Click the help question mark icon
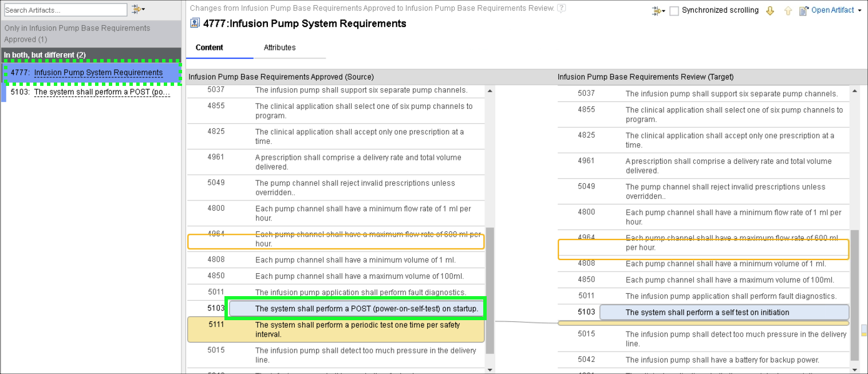The height and width of the screenshot is (374, 868). tap(562, 8)
